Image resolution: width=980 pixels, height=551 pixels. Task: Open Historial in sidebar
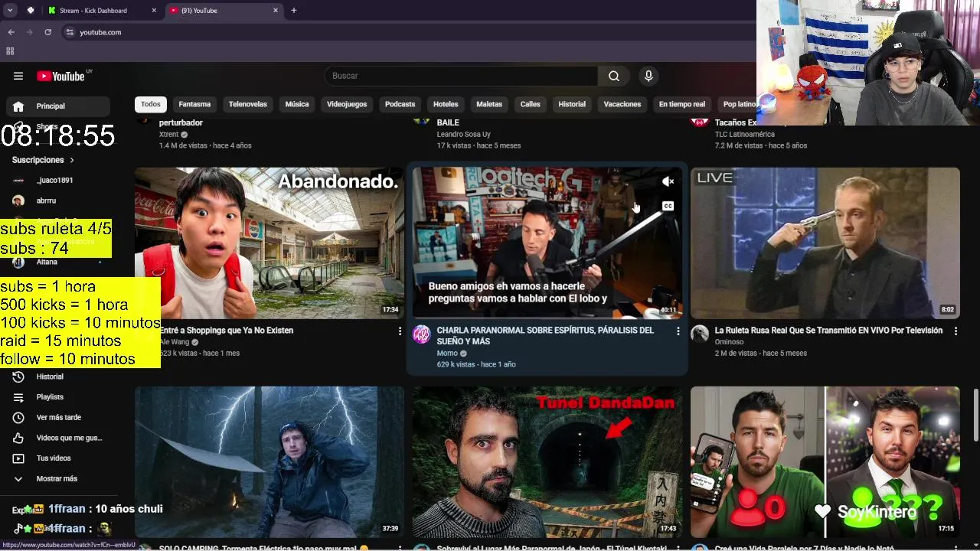58,377
